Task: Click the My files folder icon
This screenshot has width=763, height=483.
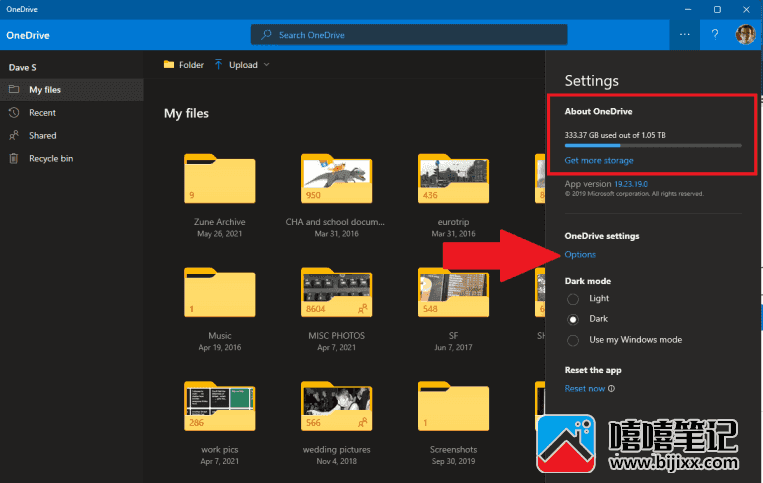Action: click(x=14, y=89)
